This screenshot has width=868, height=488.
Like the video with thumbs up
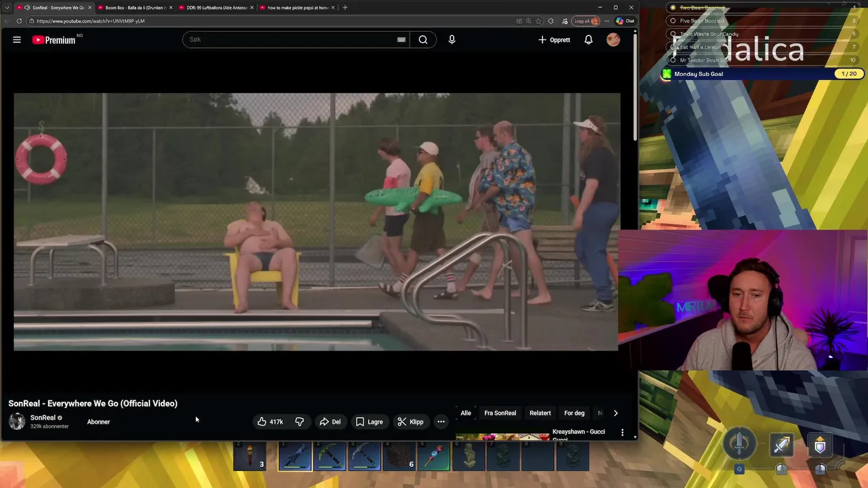(x=270, y=422)
